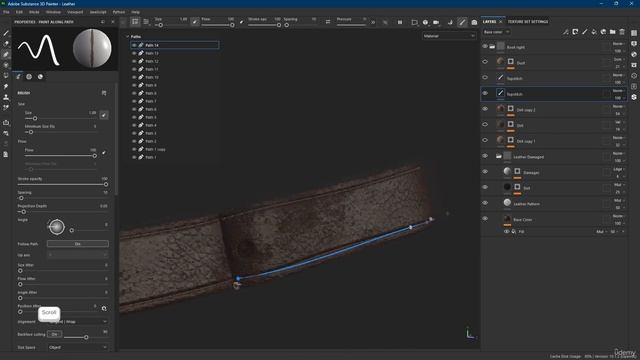Image resolution: width=640 pixels, height=360 pixels.
Task: Collapse the Paths tree list
Action: tap(127, 37)
